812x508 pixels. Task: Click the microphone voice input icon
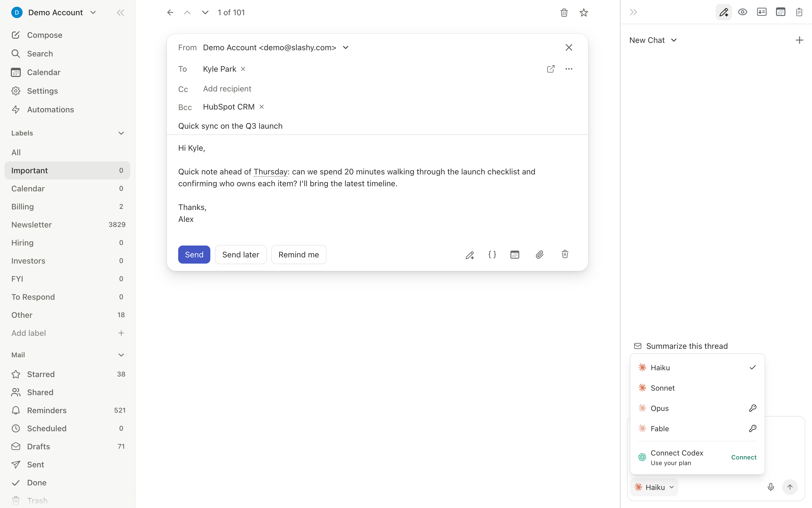pyautogui.click(x=771, y=487)
